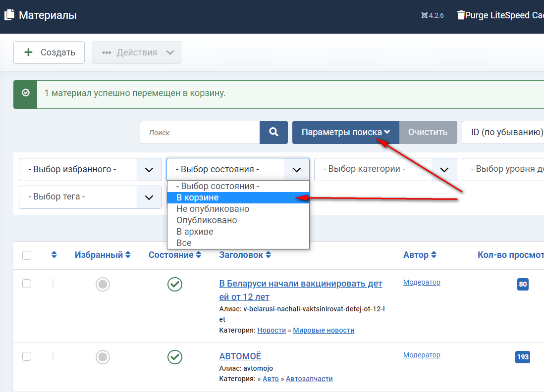Click inside the 'Поиск' search field

(x=200, y=133)
